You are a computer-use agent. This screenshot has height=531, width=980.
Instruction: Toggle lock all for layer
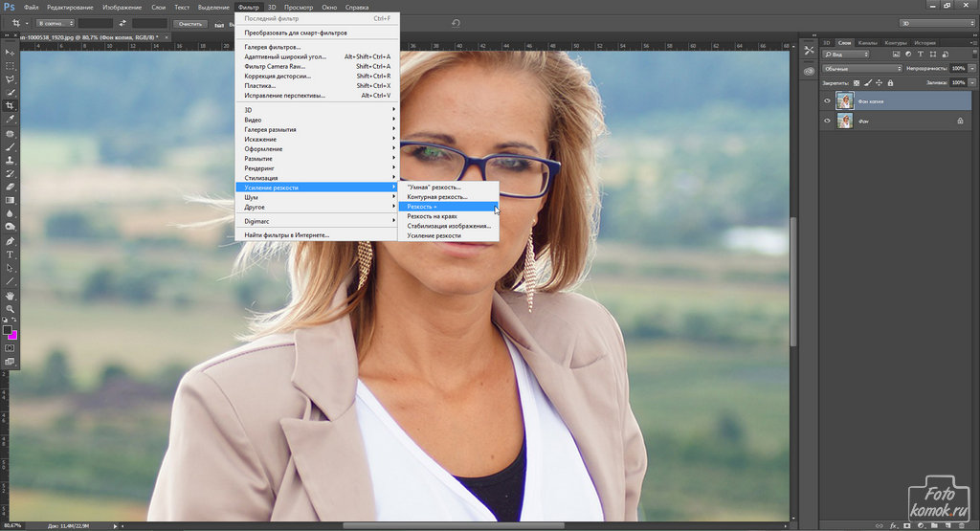point(890,82)
